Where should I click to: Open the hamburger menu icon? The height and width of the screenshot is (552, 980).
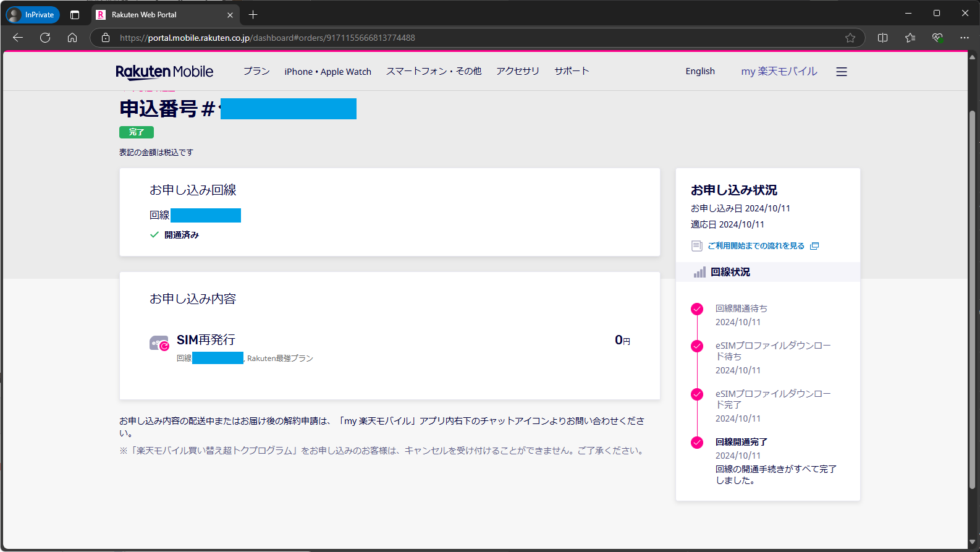[842, 72]
